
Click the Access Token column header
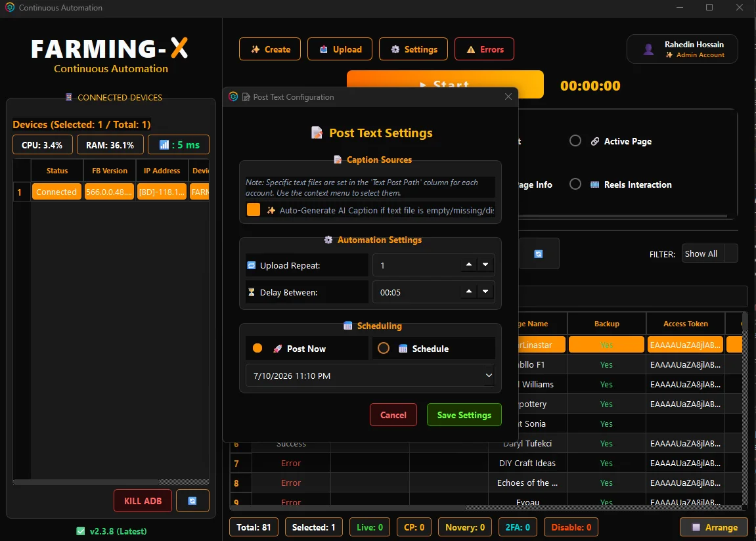686,324
